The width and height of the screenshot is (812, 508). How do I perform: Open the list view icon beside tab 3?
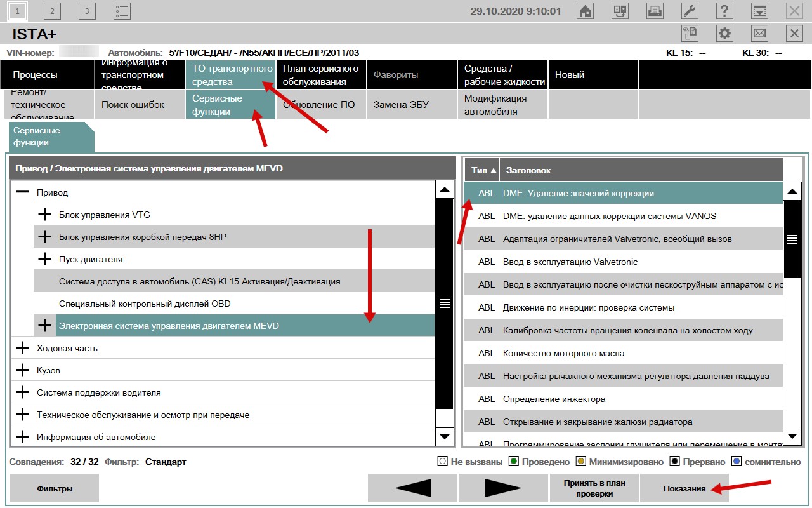122,11
